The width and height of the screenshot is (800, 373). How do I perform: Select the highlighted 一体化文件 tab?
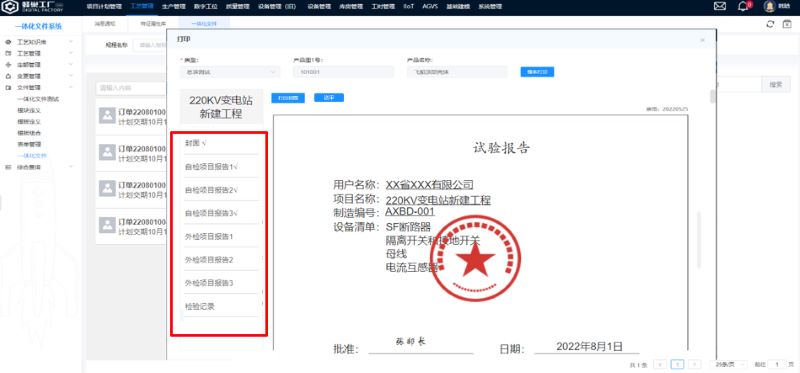point(204,23)
